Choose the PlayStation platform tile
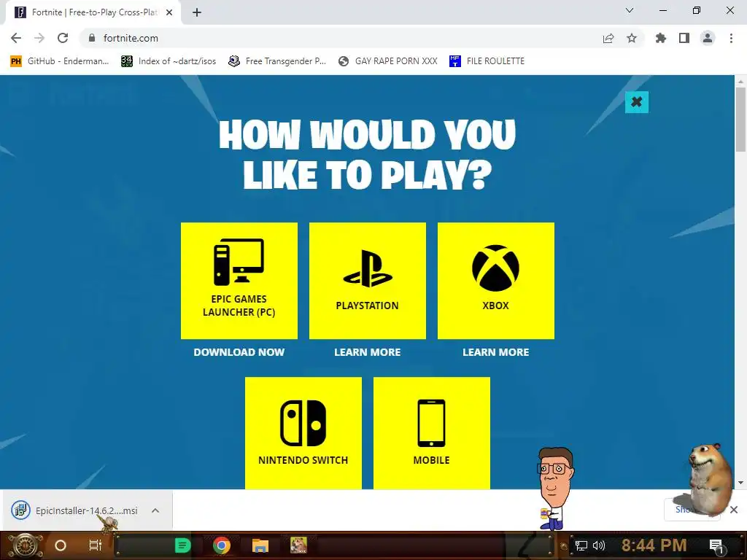 coord(368,281)
